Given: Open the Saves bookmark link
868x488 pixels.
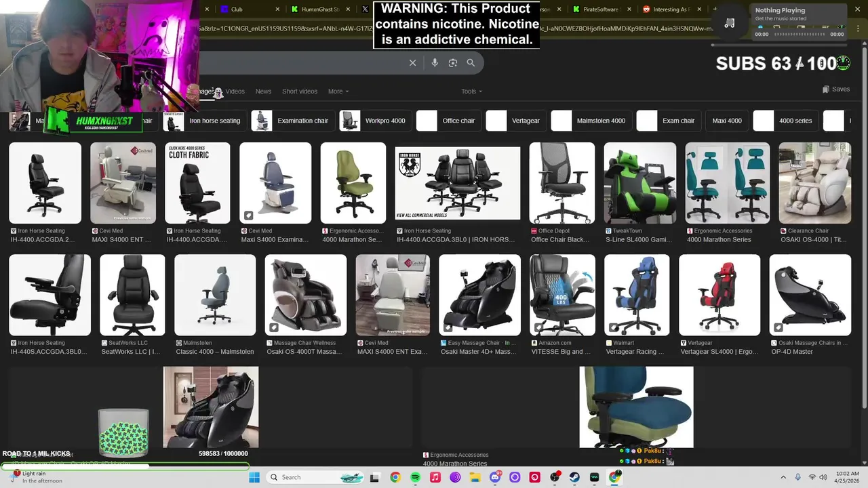Looking at the screenshot, I should (x=835, y=89).
